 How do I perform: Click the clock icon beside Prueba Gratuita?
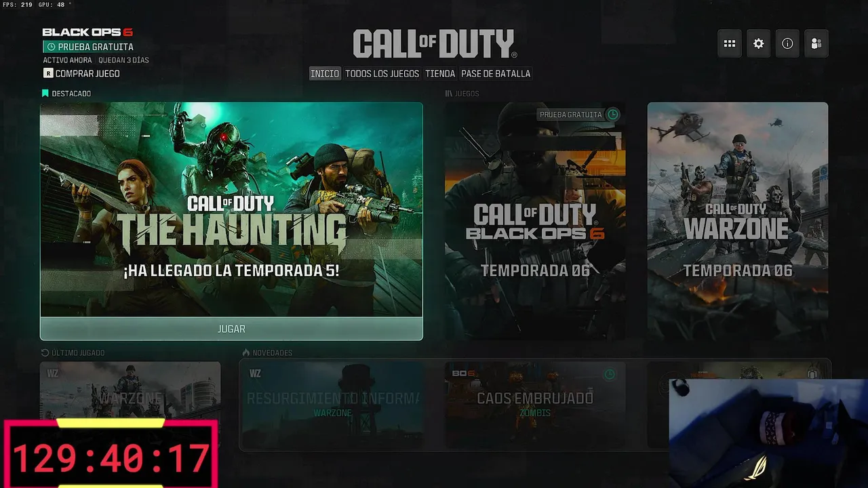click(x=51, y=47)
